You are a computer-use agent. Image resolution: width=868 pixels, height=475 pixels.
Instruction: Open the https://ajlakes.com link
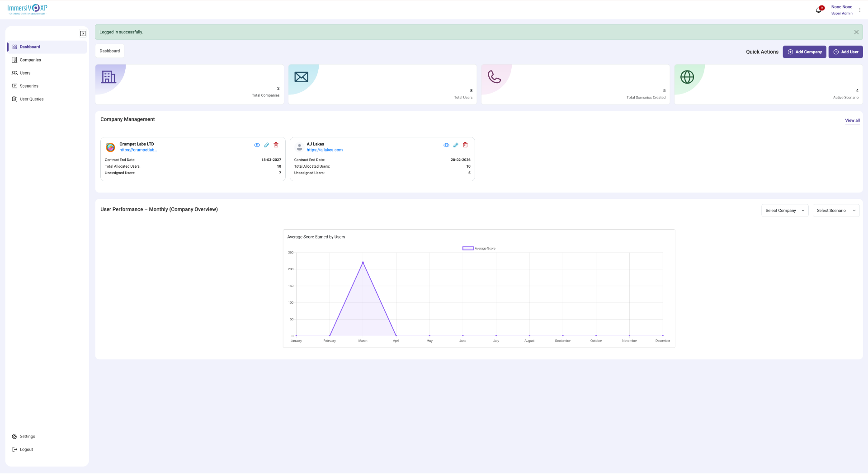coord(325,150)
